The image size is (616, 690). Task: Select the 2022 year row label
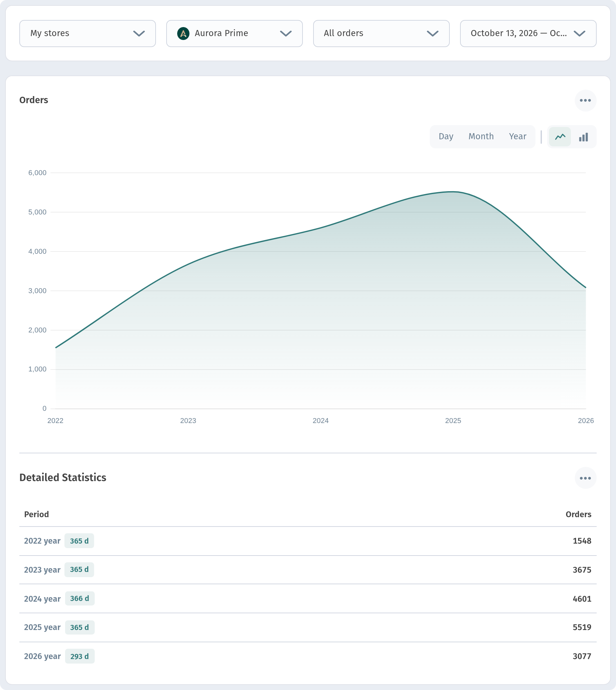[x=42, y=541]
